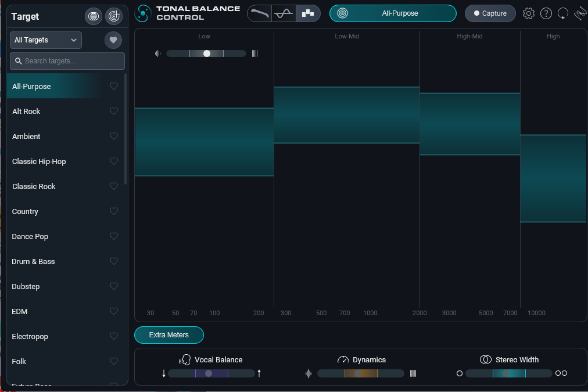
Task: Select the Classic Hip-Hop target
Action: [66, 161]
